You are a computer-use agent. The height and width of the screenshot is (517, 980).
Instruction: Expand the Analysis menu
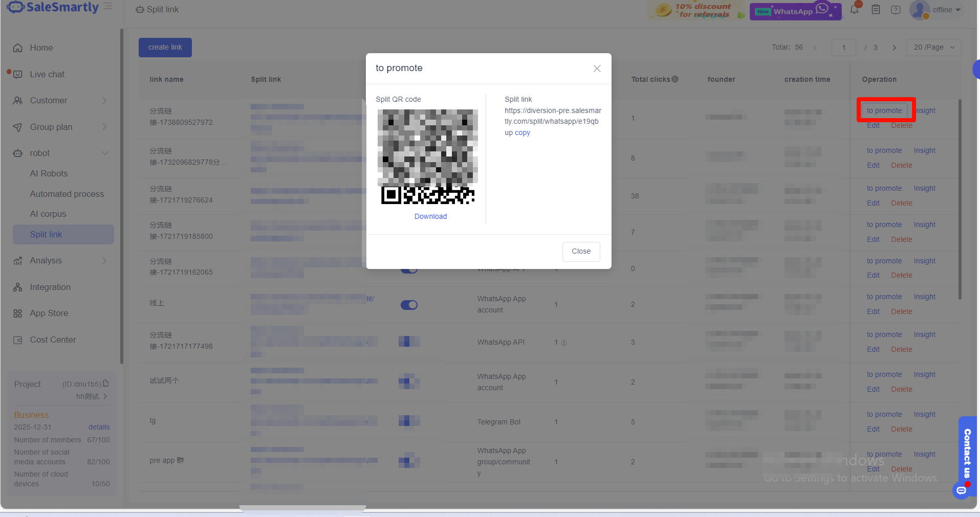click(61, 261)
